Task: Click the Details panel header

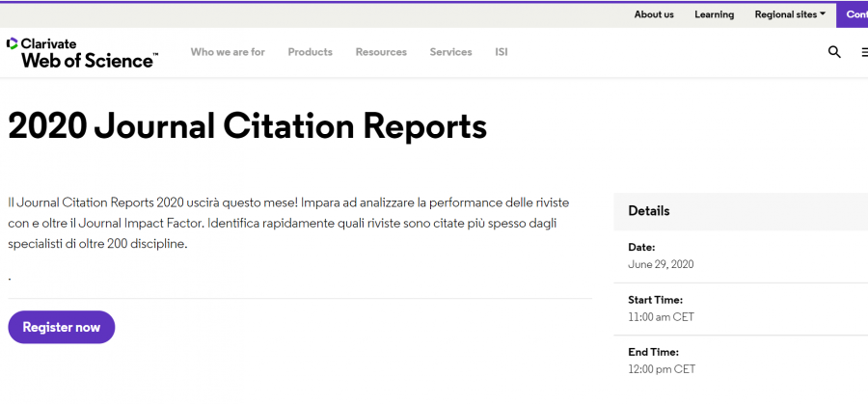Action: click(741, 211)
